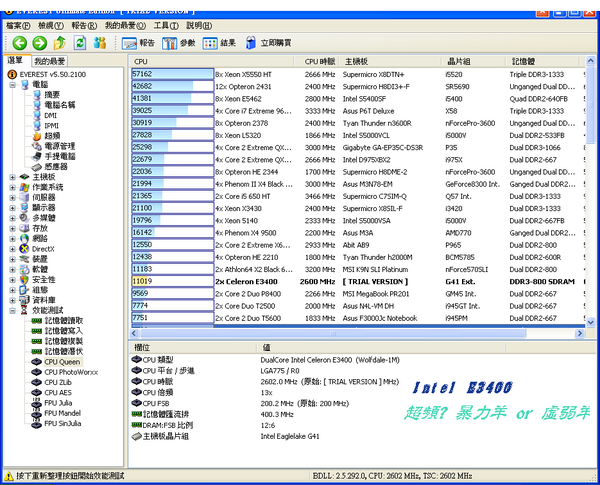Select the DMI tree item
The image size is (600, 485).
tap(51, 115)
